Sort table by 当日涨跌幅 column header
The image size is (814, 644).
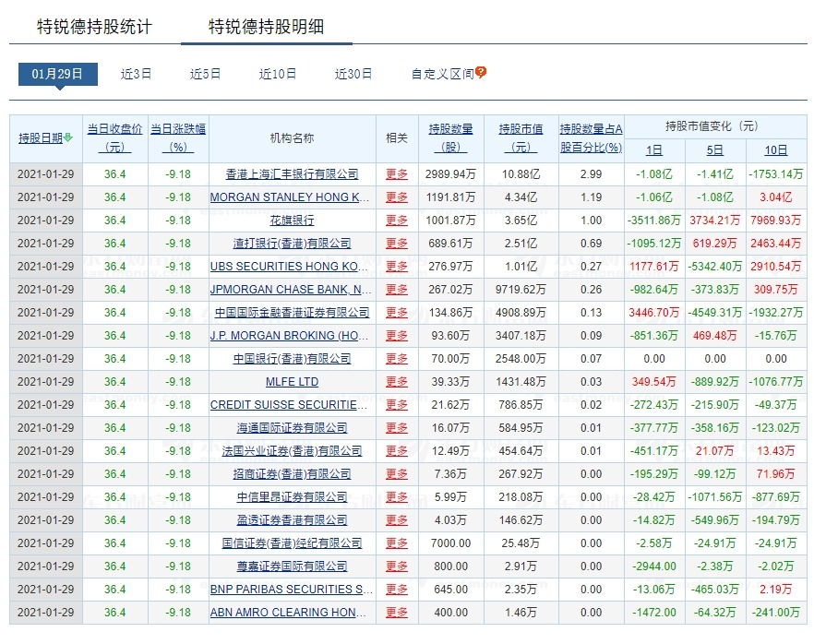178,138
